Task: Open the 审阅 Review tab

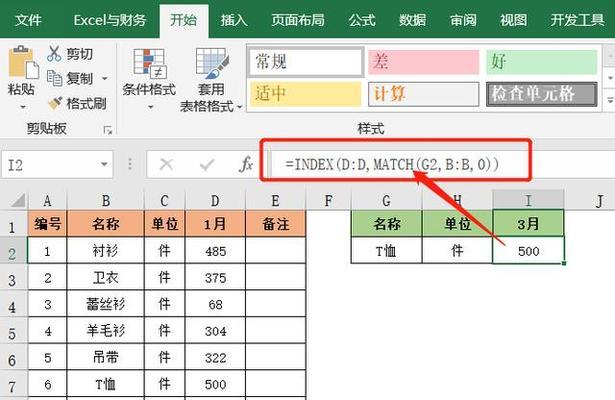Action: pyautogui.click(x=463, y=20)
